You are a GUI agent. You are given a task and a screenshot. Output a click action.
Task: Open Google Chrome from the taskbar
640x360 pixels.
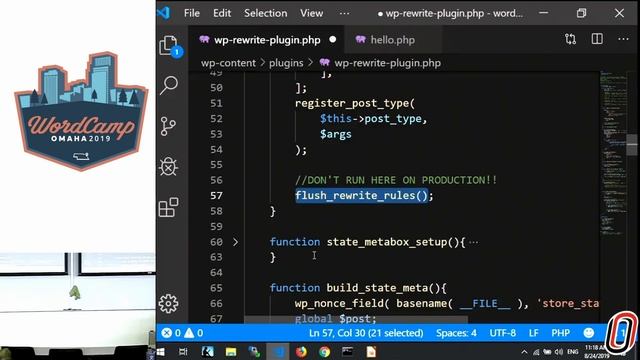tap(324, 352)
